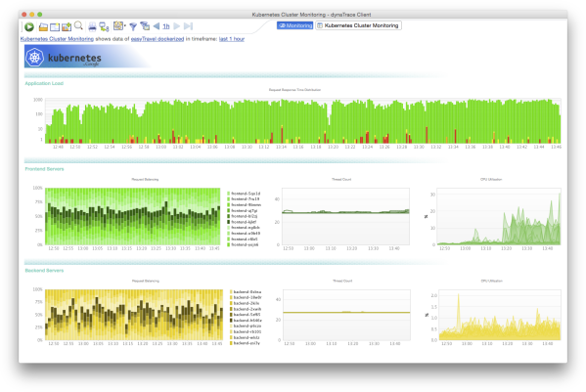Close the dynaTrace Client window
Viewport: 586px width, 392px height.
click(x=23, y=15)
